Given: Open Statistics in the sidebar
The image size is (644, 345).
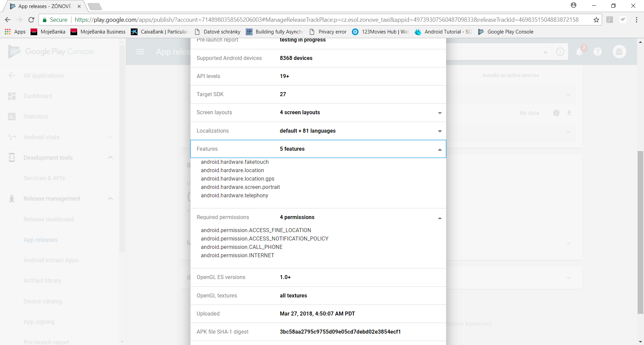Looking at the screenshot, I should pyautogui.click(x=36, y=117).
